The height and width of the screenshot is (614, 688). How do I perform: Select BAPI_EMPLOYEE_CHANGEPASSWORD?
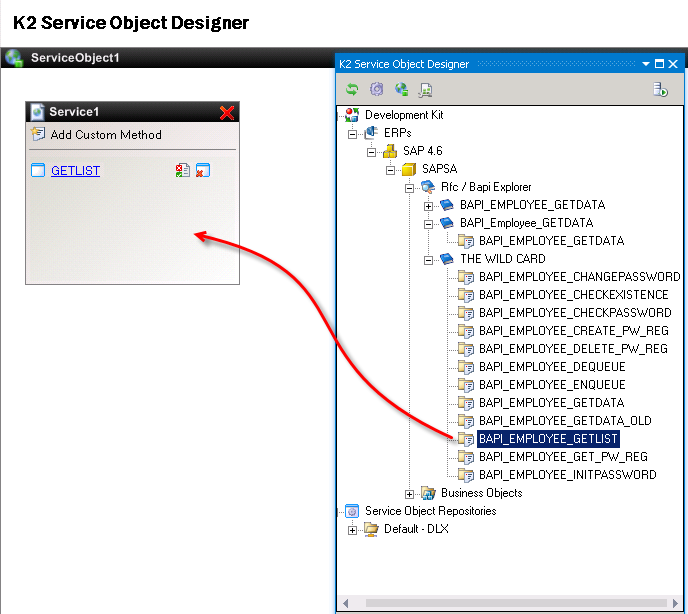coord(580,277)
